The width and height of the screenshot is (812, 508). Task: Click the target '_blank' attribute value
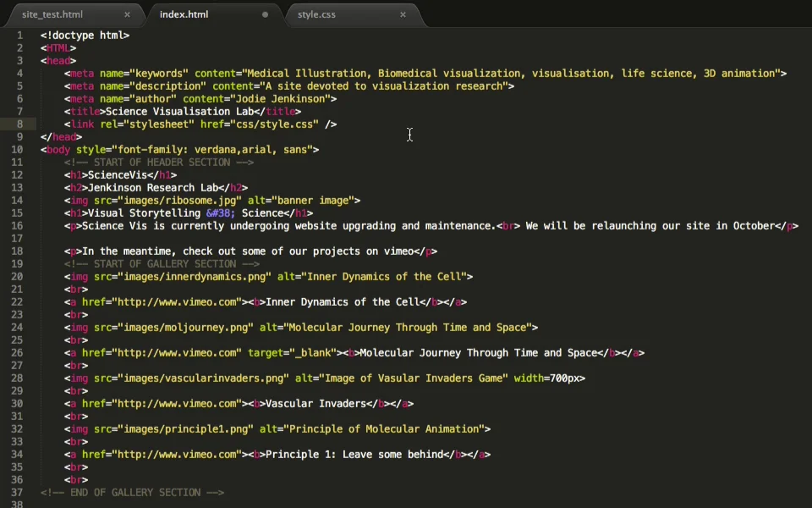313,353
